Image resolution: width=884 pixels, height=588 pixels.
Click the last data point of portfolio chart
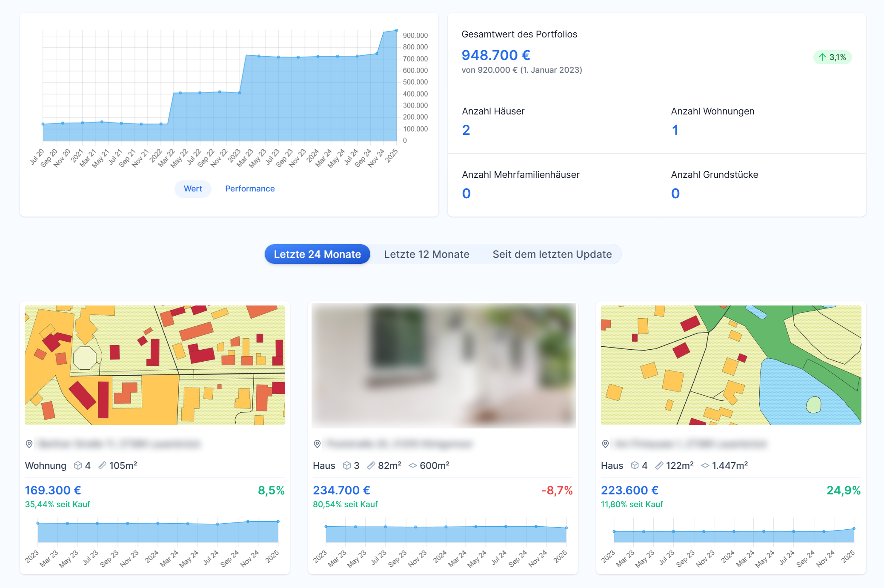point(397,30)
